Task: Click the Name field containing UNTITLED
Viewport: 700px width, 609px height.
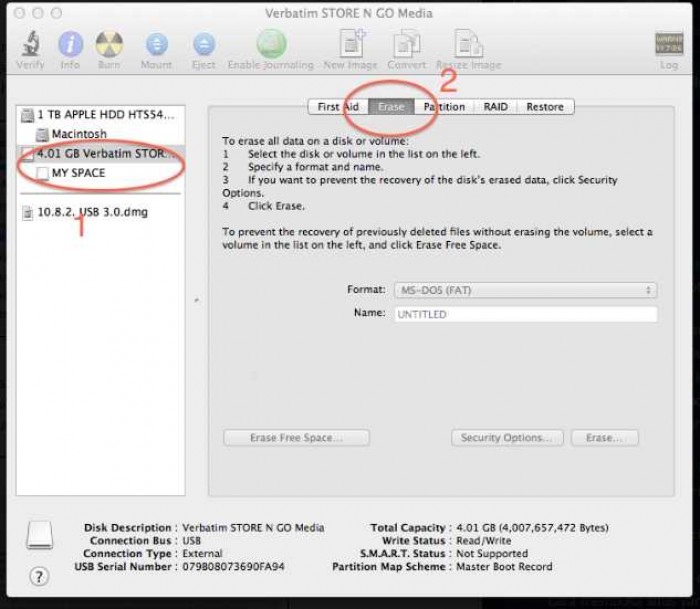Action: (x=525, y=314)
